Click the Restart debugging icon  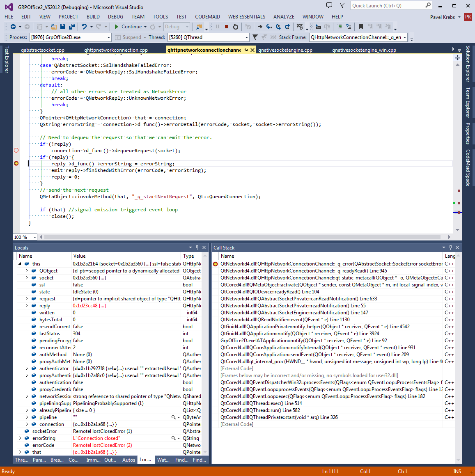[236, 27]
